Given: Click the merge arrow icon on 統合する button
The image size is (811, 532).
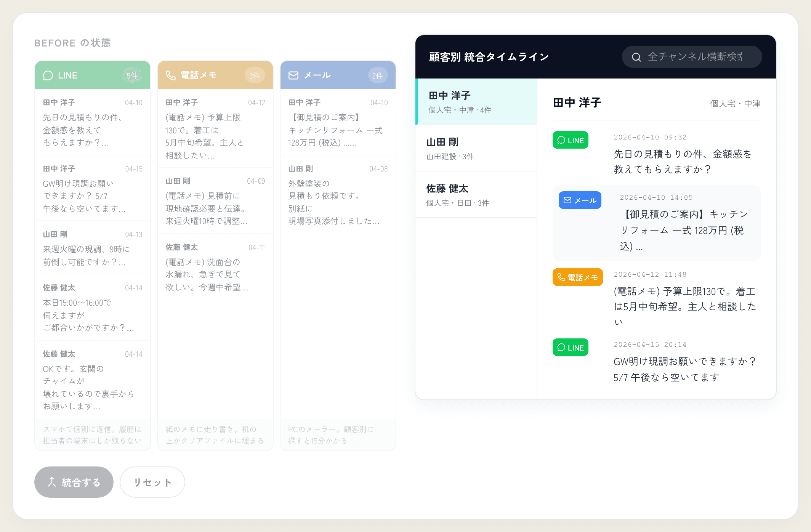Looking at the screenshot, I should [x=52, y=482].
